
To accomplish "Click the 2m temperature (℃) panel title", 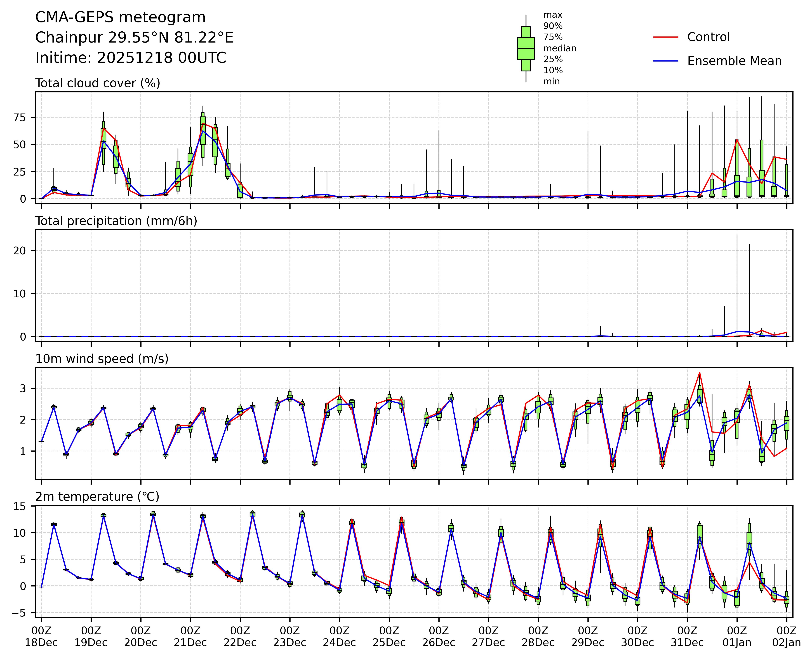I will point(97,497).
